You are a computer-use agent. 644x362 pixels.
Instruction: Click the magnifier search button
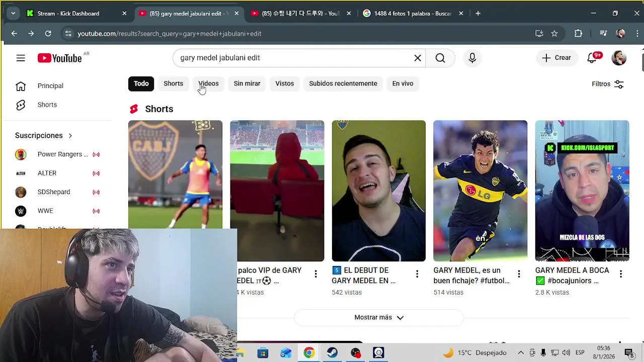(x=440, y=58)
